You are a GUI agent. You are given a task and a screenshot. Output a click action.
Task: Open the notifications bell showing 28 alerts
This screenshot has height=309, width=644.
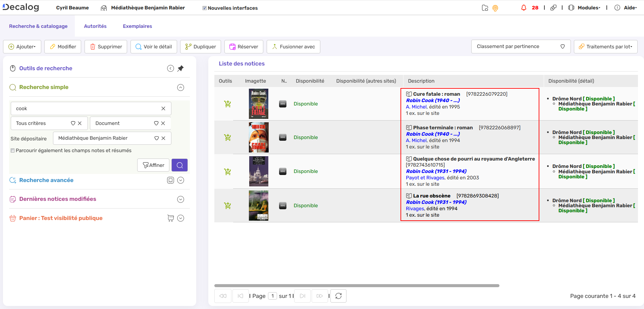[x=524, y=7]
